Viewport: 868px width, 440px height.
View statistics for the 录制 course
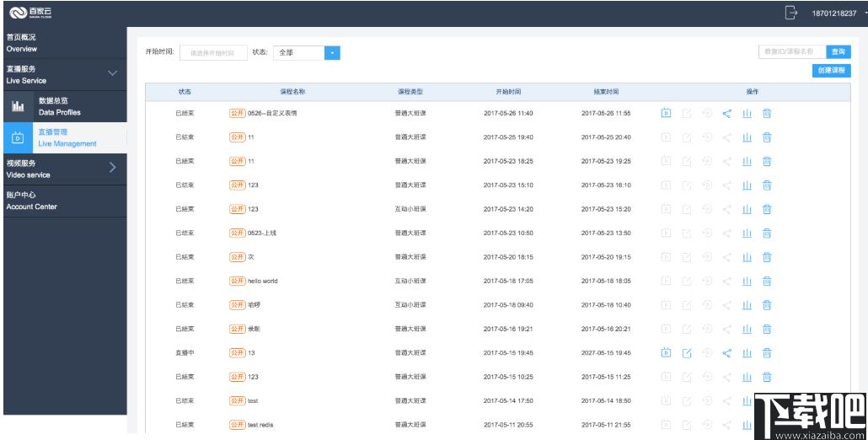pyautogui.click(x=747, y=329)
